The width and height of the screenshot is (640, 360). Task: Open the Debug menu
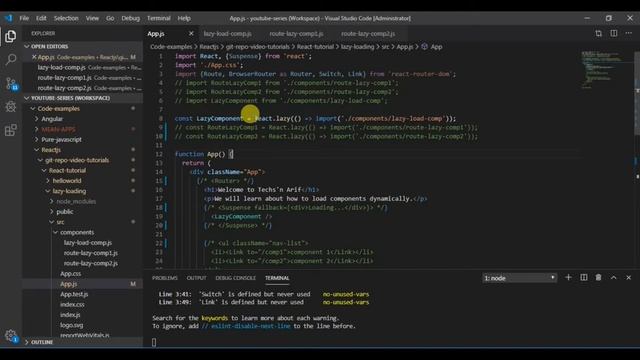click(131, 18)
